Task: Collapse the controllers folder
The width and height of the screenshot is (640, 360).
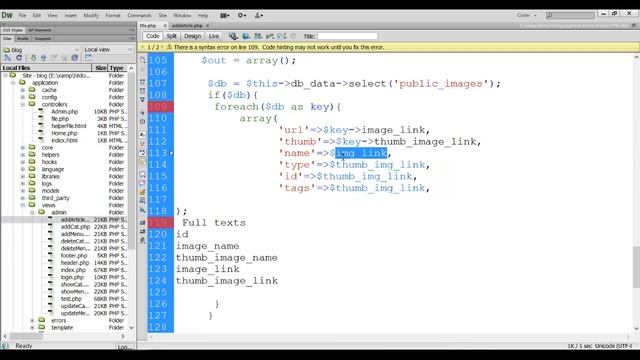Action: [x=23, y=104]
